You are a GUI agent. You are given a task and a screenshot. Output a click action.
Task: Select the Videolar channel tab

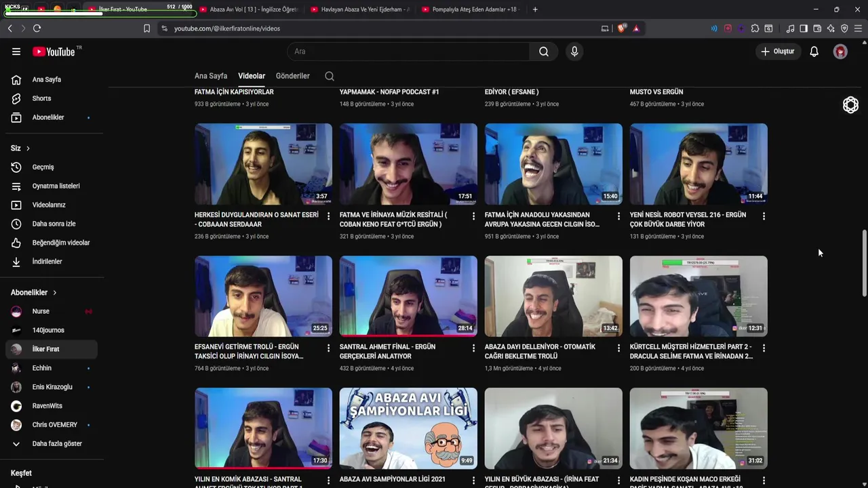coord(252,76)
